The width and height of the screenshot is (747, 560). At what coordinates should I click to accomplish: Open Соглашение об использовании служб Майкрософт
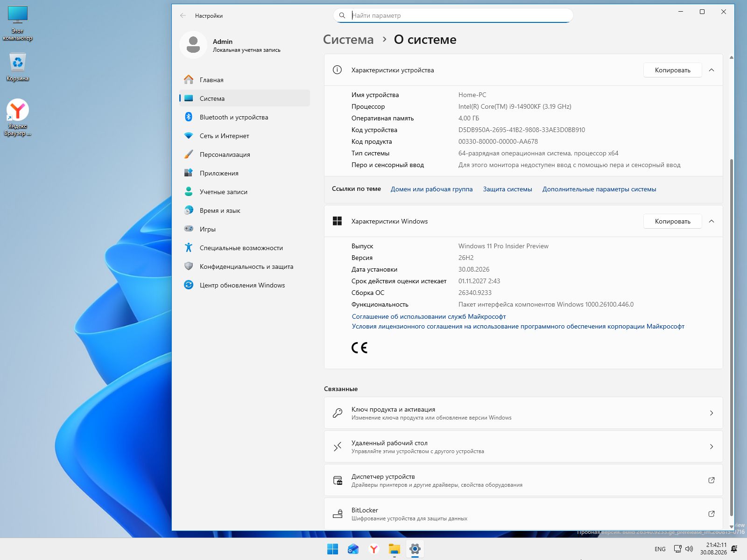[x=429, y=316]
